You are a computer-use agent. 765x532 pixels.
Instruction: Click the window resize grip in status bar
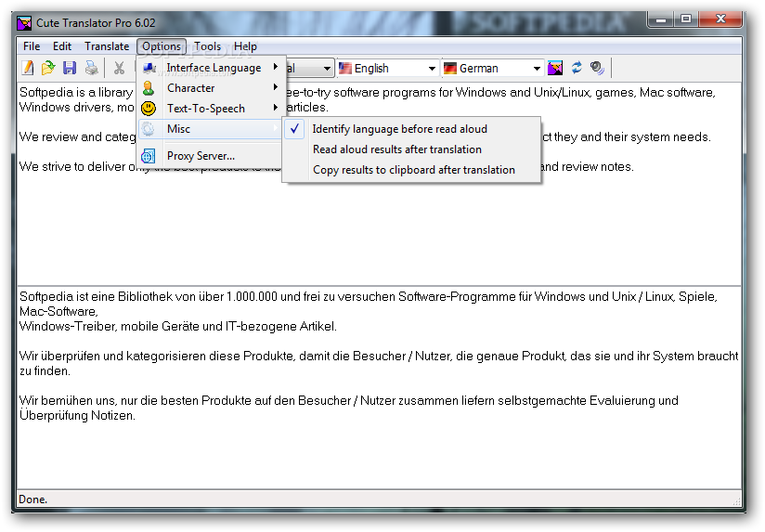point(736,500)
